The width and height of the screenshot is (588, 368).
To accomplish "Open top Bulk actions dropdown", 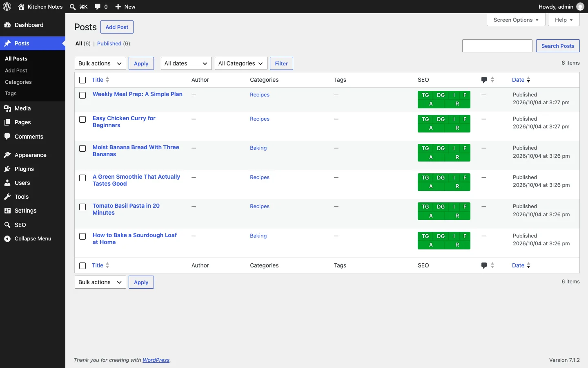I will (x=100, y=63).
